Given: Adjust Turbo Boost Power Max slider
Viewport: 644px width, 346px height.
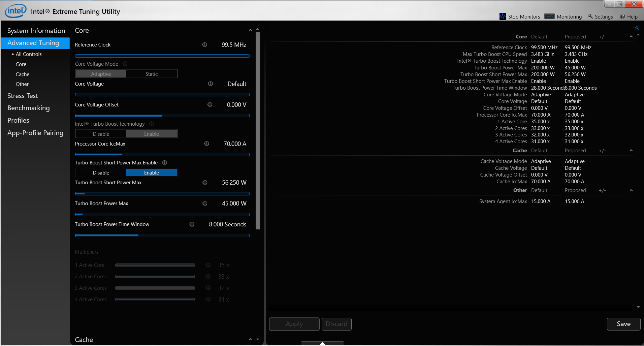Looking at the screenshot, I should (x=162, y=215).
